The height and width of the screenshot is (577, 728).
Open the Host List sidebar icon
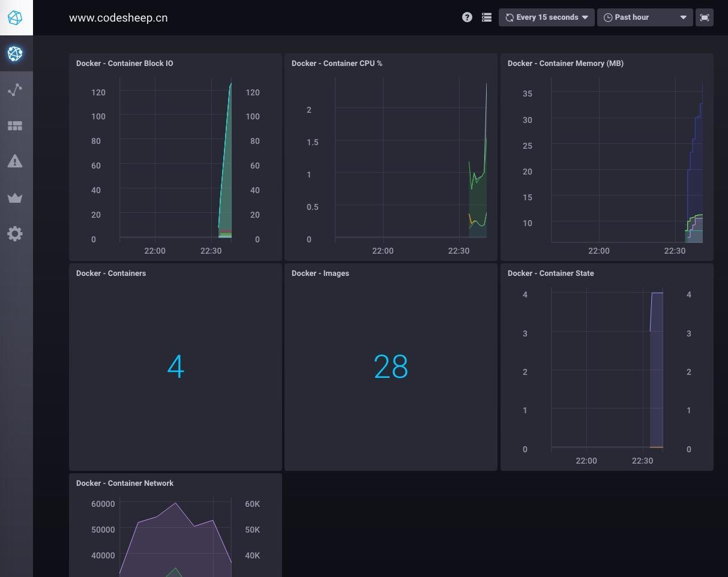pyautogui.click(x=15, y=53)
